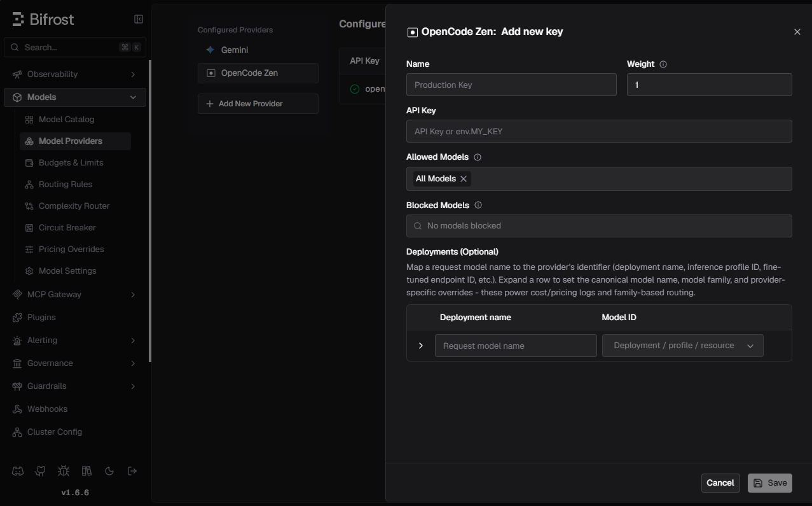Open the GitHub icon in sidebar footer
Screen dimensions: 812x506
point(41,471)
